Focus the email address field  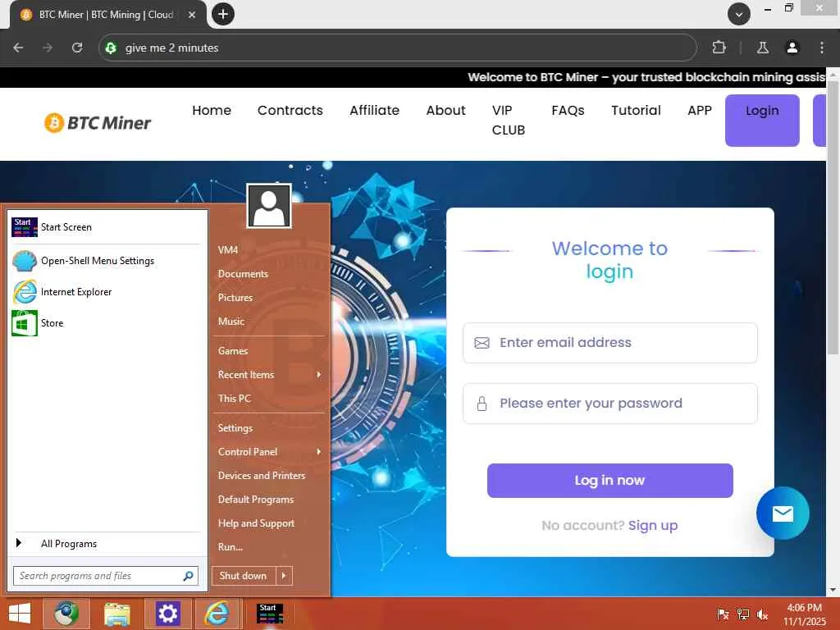[610, 343]
